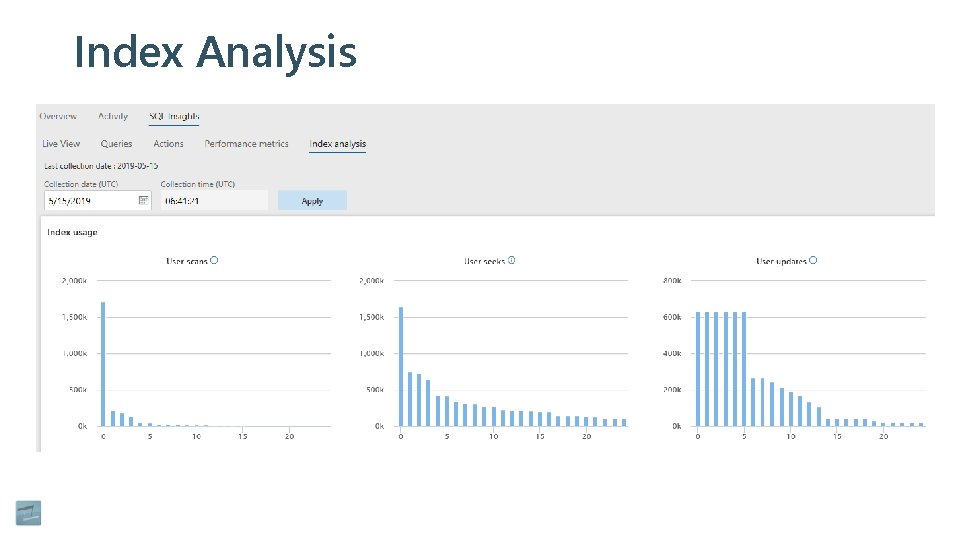Click the 1,500k axis label in User scans
Viewport: 960px width, 540px height.
74,317
